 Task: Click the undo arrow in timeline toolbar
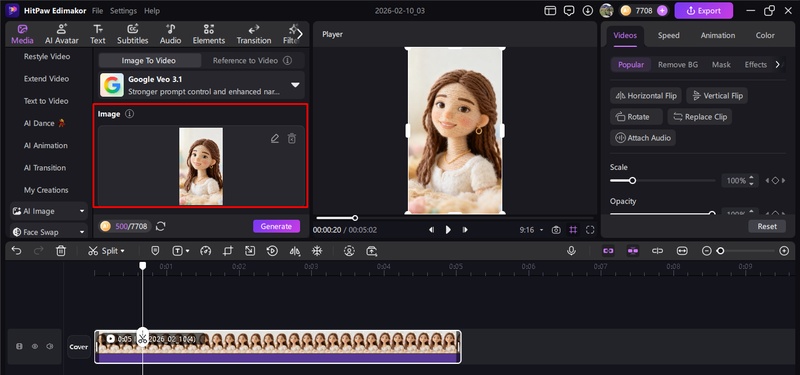click(x=16, y=251)
